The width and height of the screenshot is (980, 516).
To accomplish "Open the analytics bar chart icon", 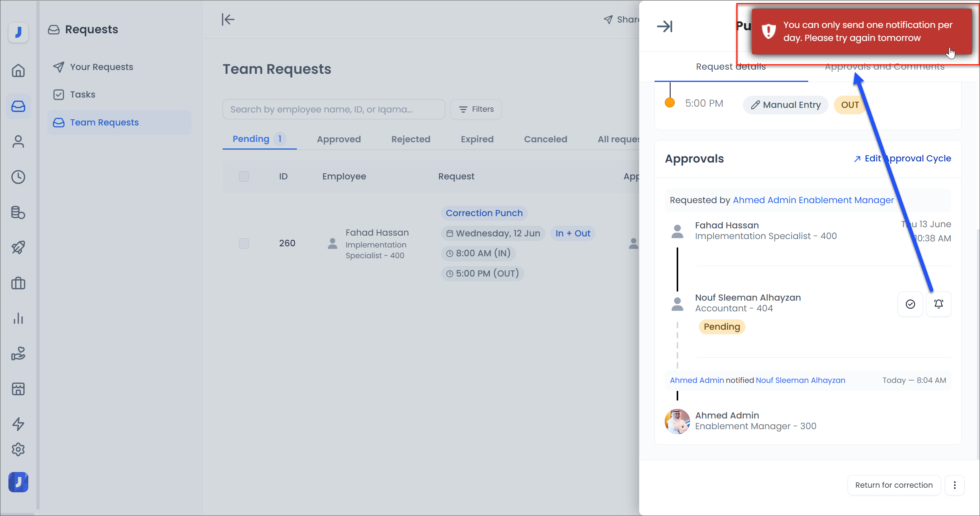I will pyautogui.click(x=18, y=319).
